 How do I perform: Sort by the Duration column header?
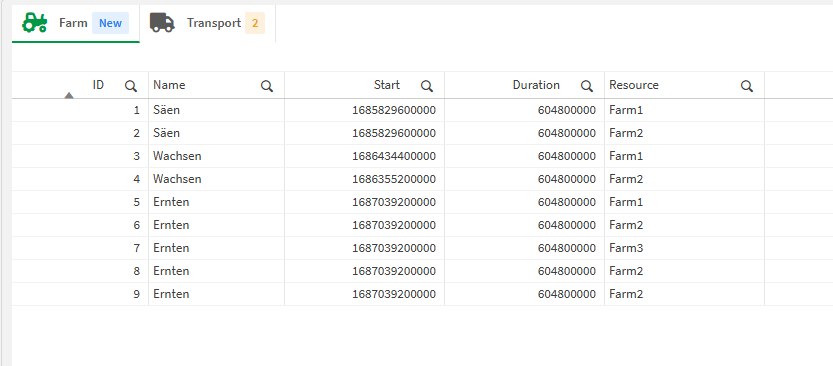tap(536, 85)
